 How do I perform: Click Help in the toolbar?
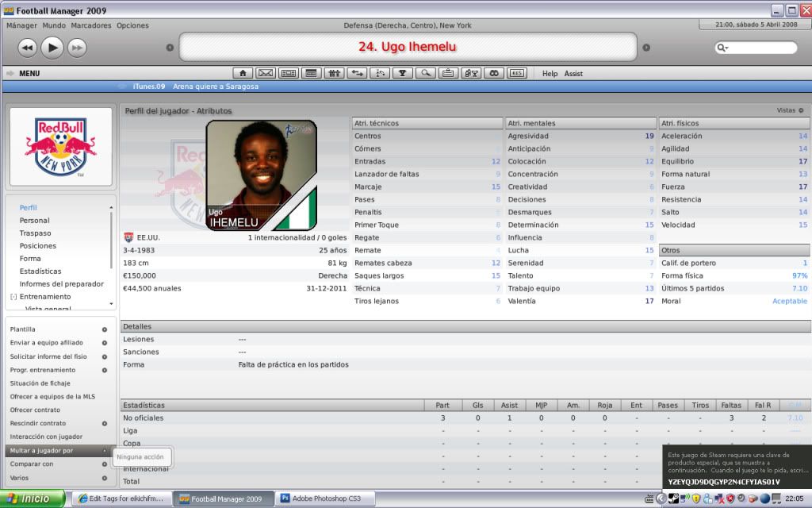tap(550, 74)
